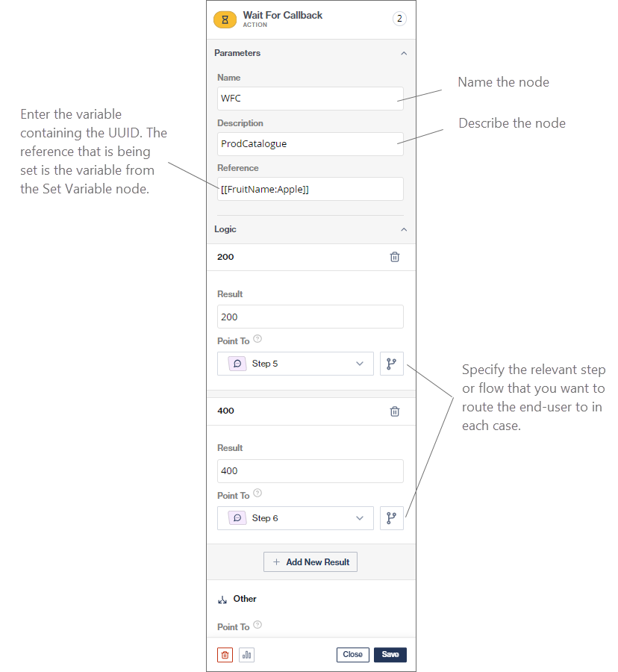Click the branch icon beside Step 6
The image size is (618, 672).
(391, 518)
